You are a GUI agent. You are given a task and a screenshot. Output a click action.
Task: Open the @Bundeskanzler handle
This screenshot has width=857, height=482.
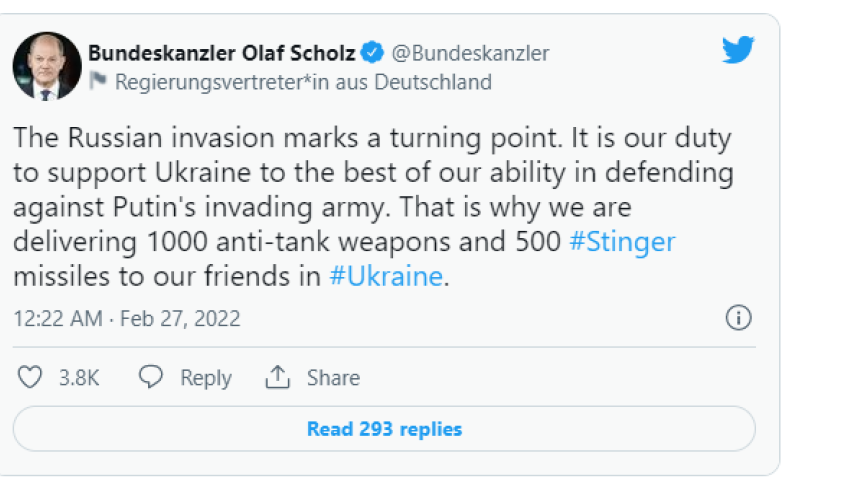tap(469, 53)
